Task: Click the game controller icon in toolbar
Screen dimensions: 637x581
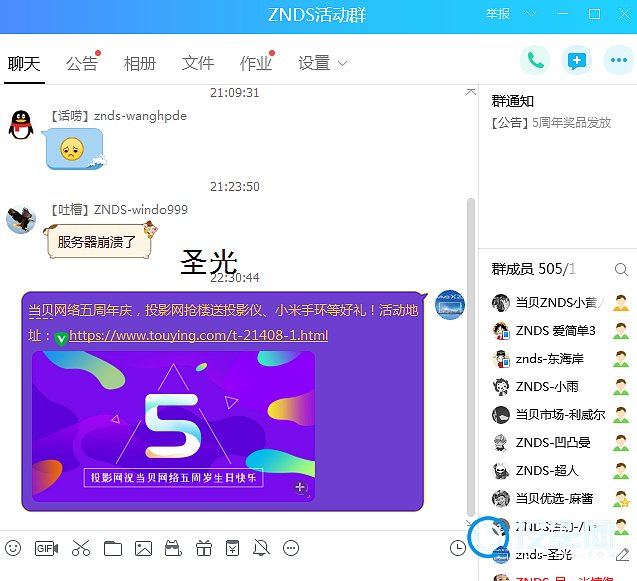Action: click(173, 548)
